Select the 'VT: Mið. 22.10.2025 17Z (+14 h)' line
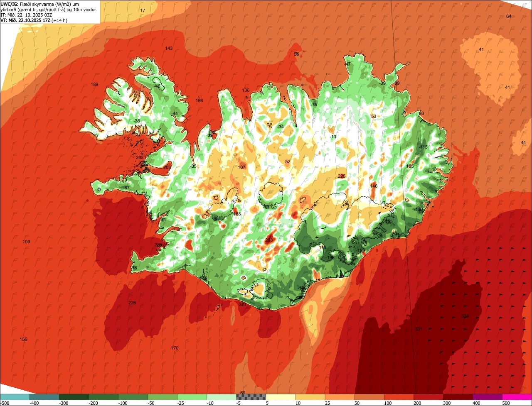Image resolution: width=532 pixels, height=406 pixels. click(x=34, y=20)
